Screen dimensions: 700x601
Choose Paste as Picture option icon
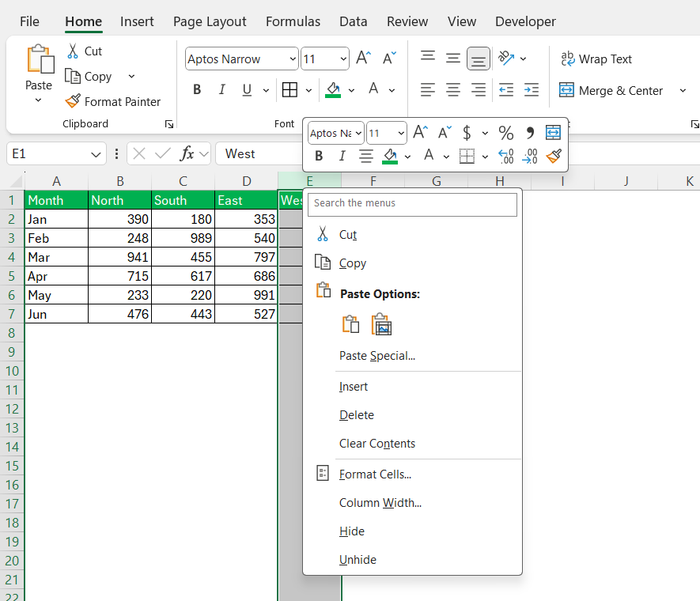381,324
